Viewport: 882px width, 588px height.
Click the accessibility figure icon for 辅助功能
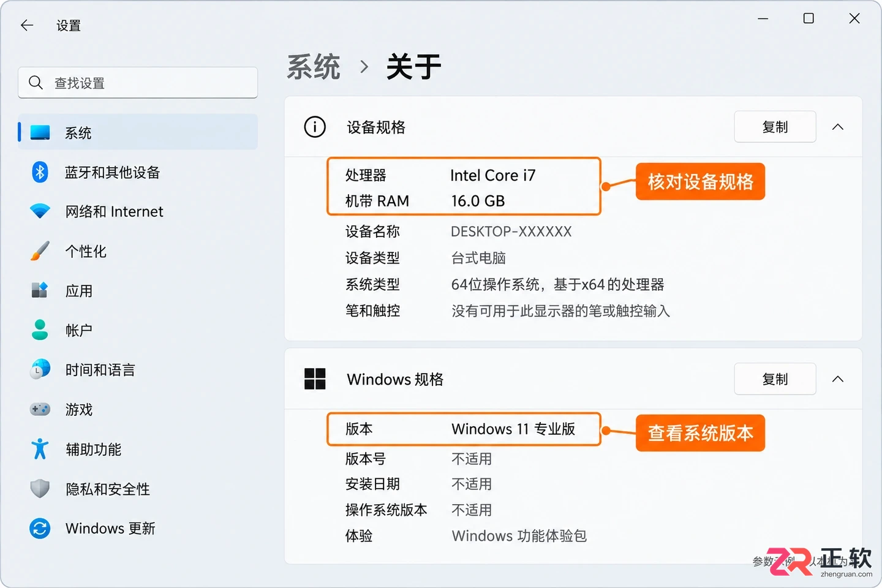[x=40, y=449]
